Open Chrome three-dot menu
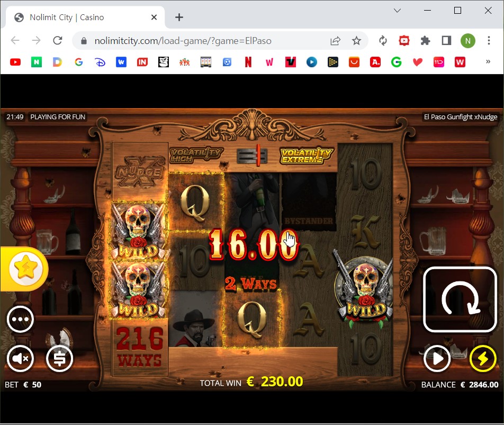 [489, 41]
